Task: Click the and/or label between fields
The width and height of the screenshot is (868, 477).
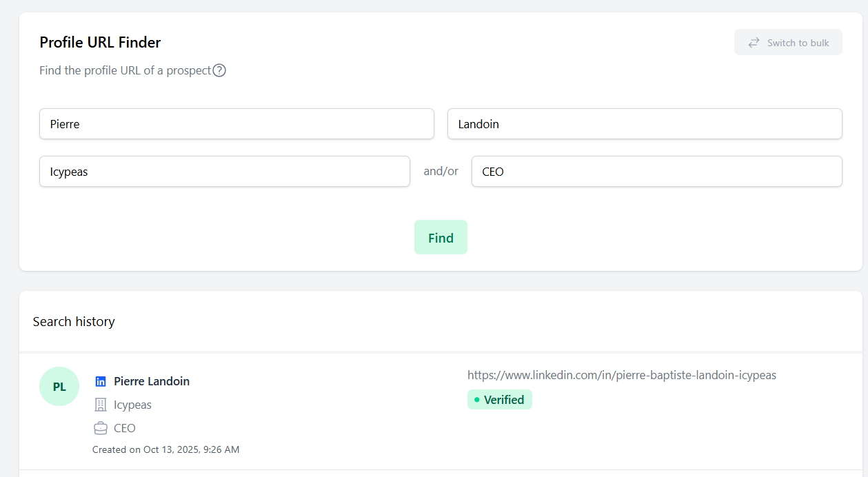Action: pyautogui.click(x=441, y=172)
